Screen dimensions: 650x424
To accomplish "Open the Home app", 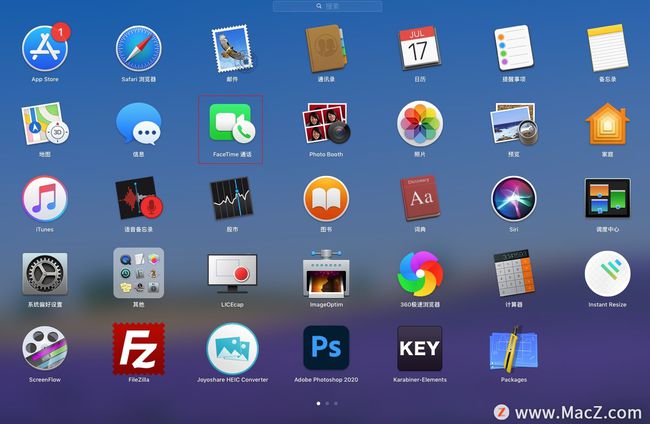I will click(x=607, y=124).
